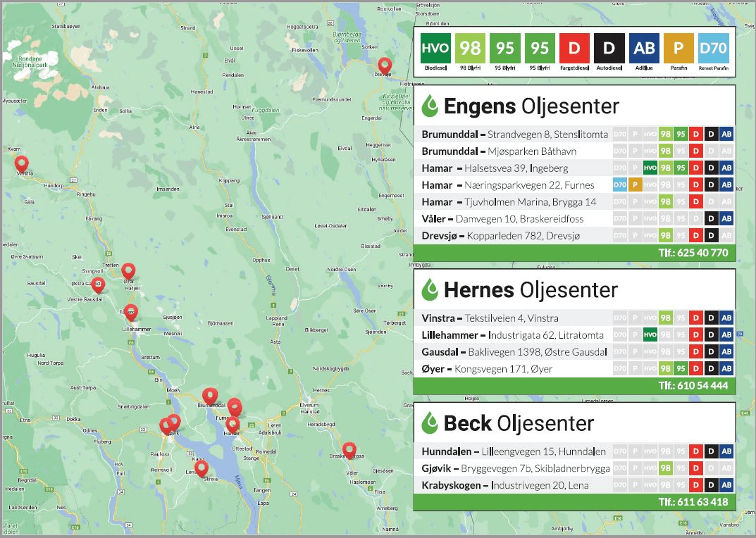
Task: Click black D icon in Krabyskogen row
Action: 711,485
